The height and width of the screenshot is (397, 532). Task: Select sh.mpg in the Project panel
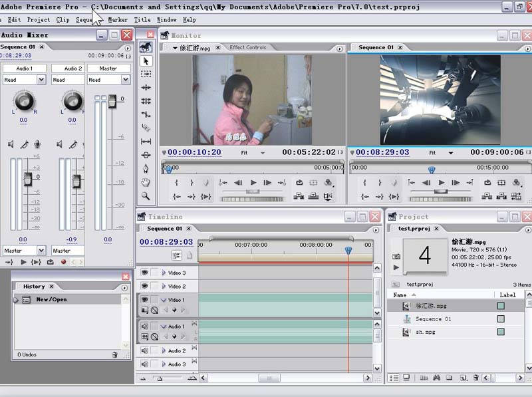click(426, 332)
